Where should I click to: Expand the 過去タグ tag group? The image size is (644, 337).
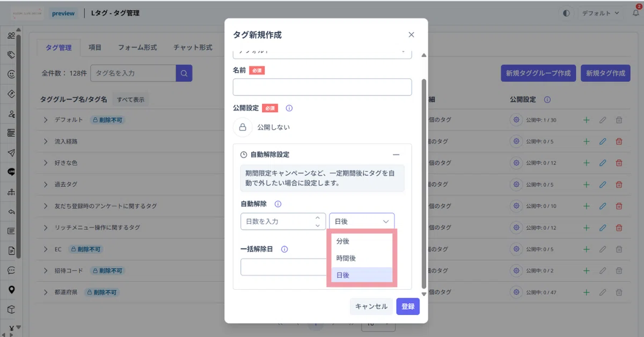coord(46,184)
